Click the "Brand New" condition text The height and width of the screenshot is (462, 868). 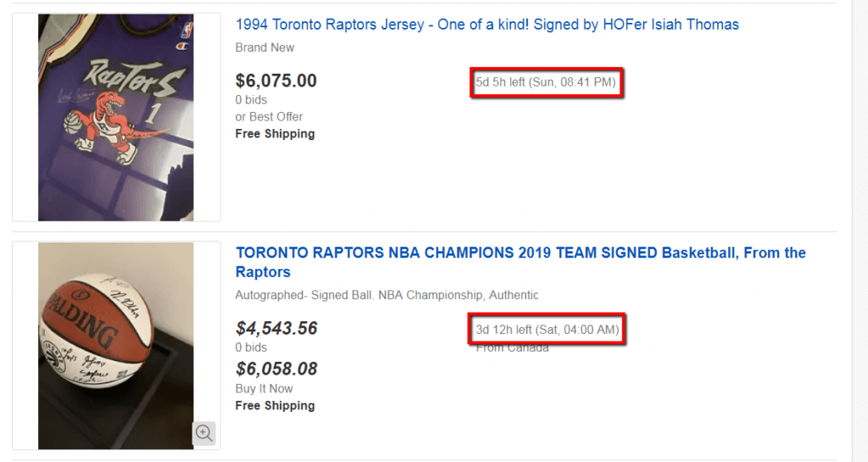coord(264,47)
